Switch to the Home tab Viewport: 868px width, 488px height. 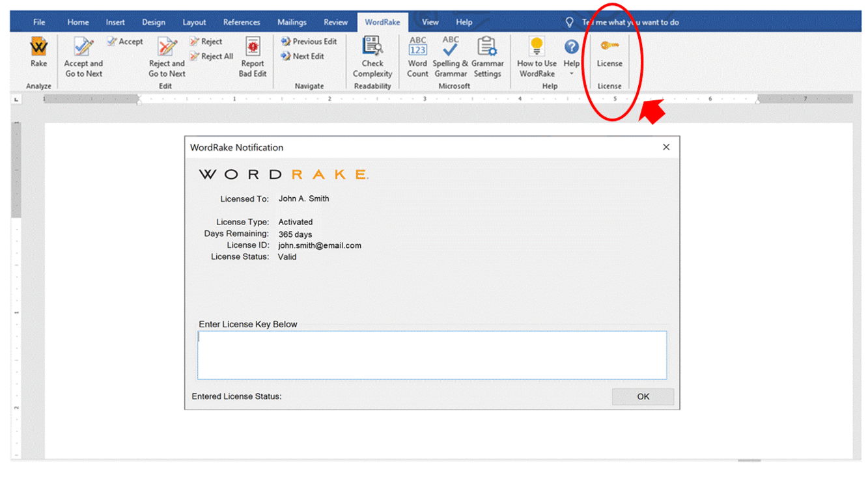pos(78,22)
